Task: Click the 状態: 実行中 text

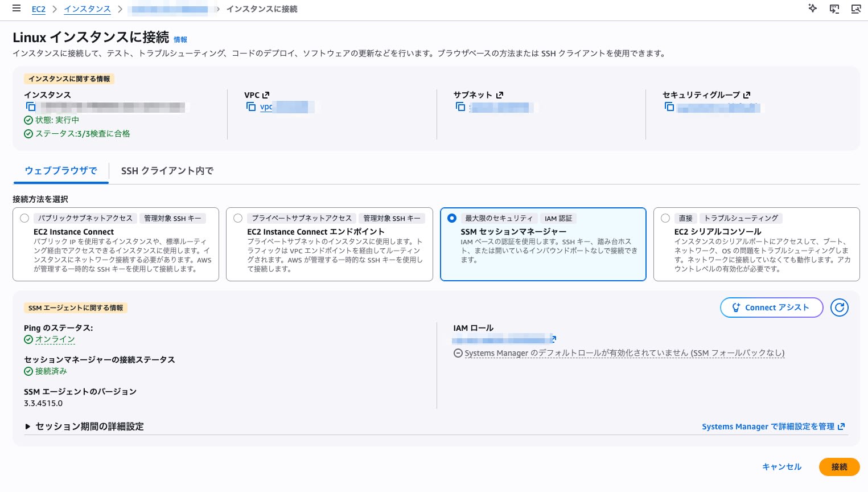Action: (x=57, y=120)
